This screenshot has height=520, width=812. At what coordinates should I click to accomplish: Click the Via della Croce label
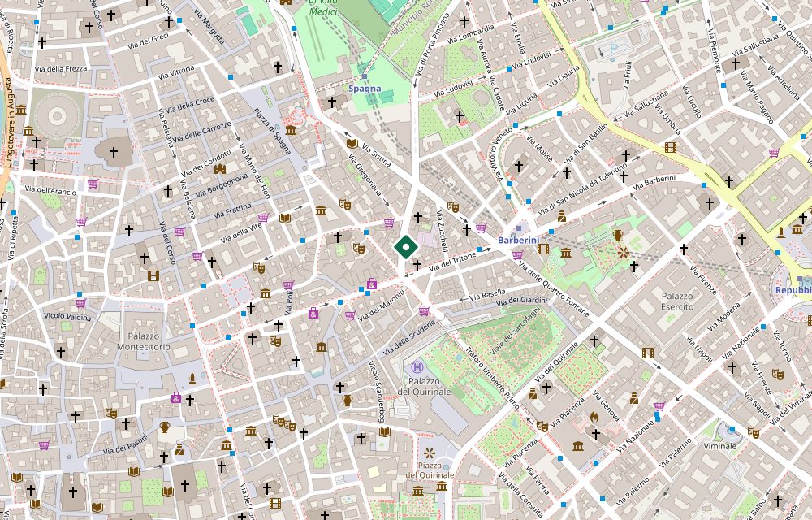[x=189, y=105]
